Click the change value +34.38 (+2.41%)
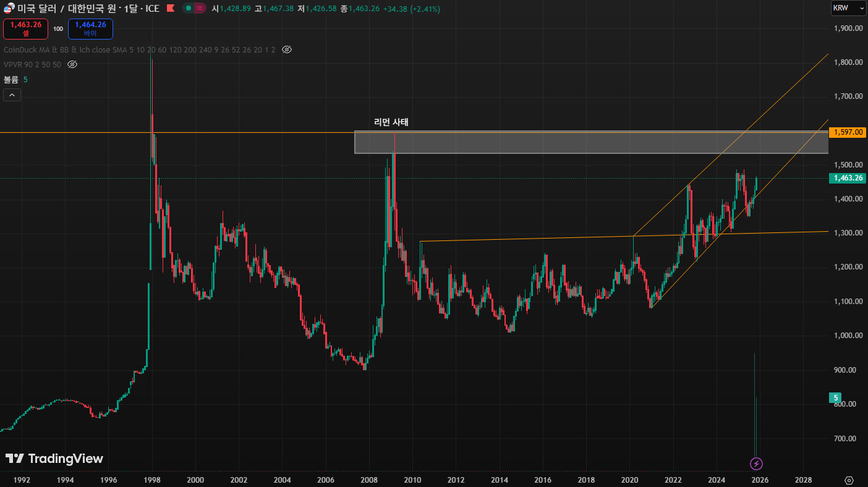This screenshot has height=487, width=868. tap(411, 9)
